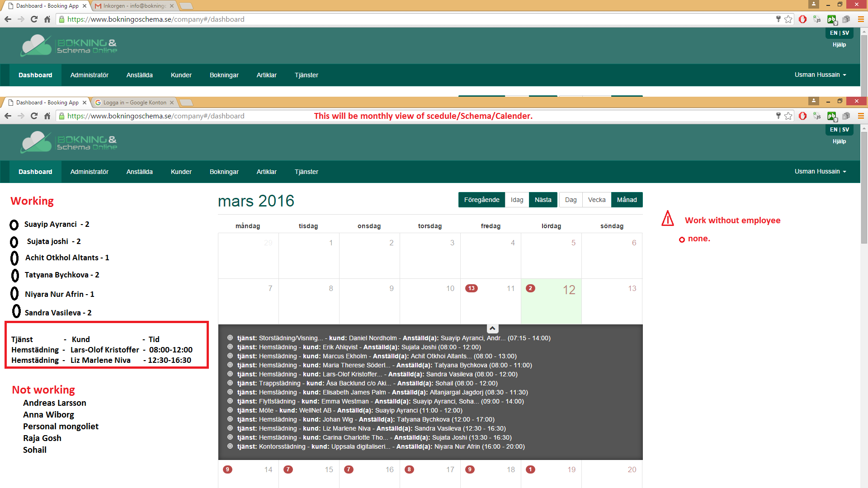
Task: Open the Usman Hussain user dropdown
Action: click(820, 171)
